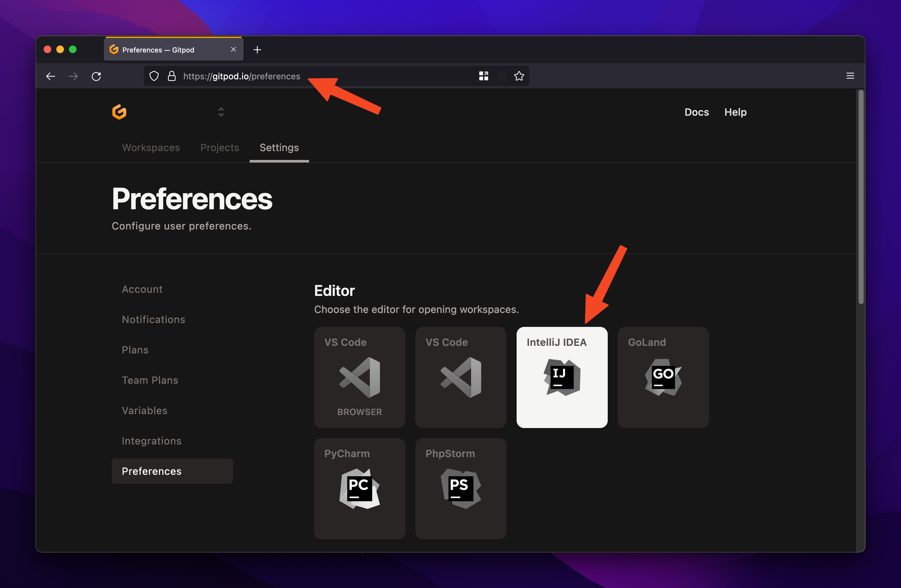This screenshot has height=588, width=901.
Task: Open Notifications settings in sidebar
Action: tap(153, 319)
